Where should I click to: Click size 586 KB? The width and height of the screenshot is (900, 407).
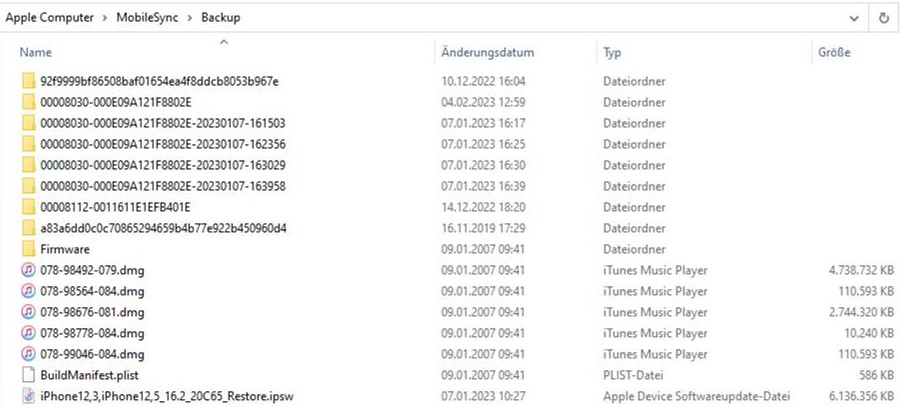(x=876, y=375)
